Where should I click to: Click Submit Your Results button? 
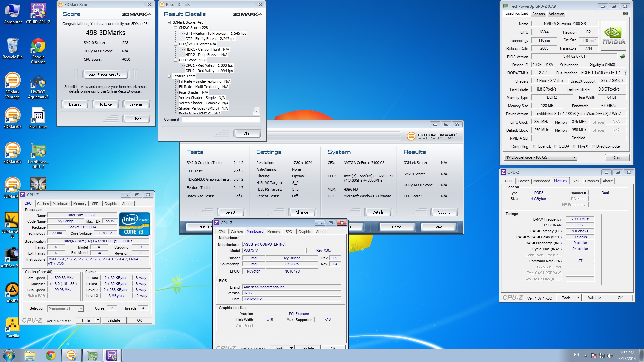click(106, 74)
